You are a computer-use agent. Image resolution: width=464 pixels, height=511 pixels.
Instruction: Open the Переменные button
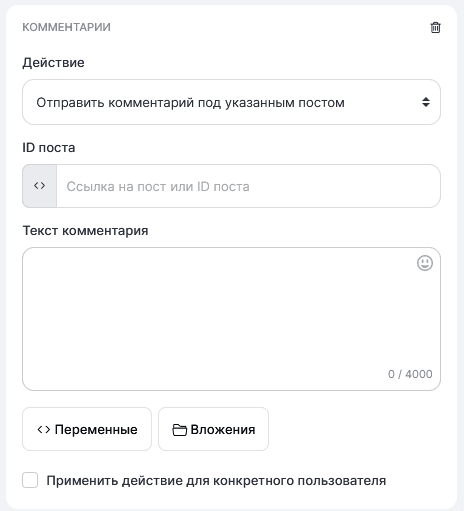click(87, 429)
